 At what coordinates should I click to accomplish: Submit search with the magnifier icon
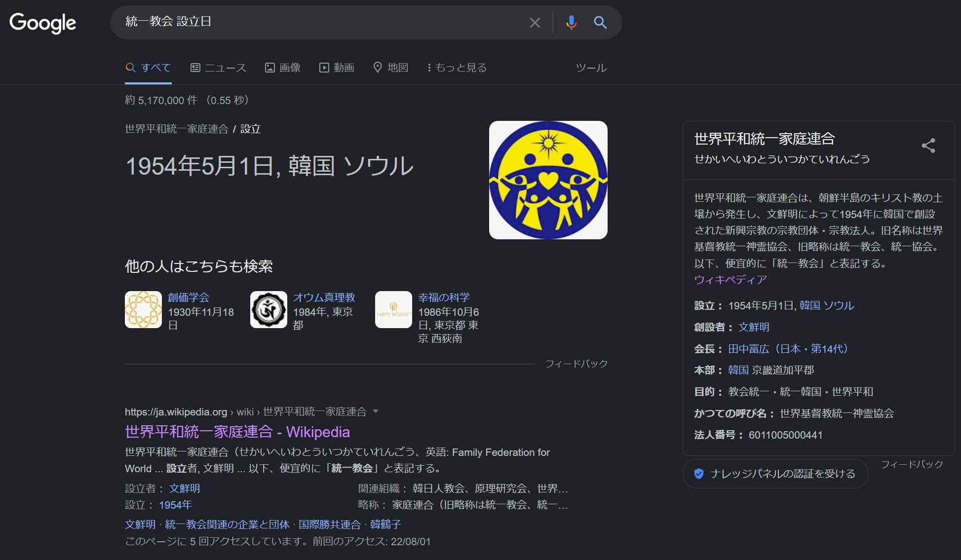point(600,23)
